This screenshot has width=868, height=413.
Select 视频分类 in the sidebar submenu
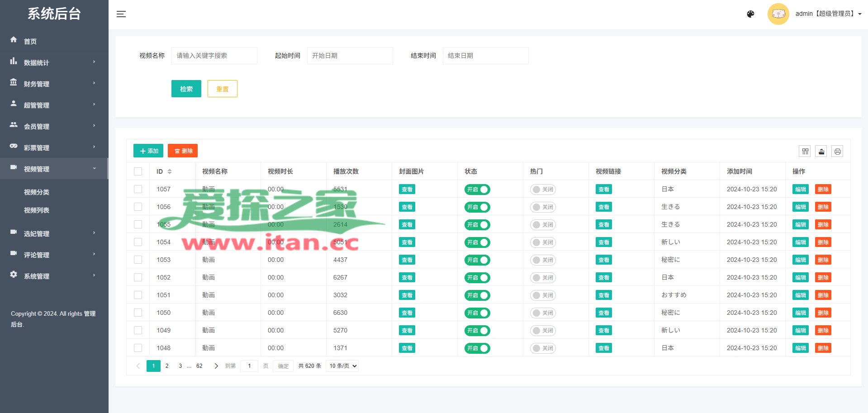pos(37,192)
